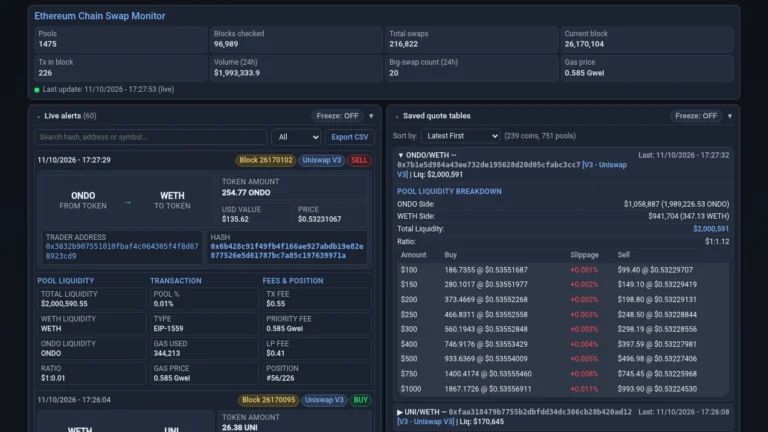Focus the search hash, address or symbol field
This screenshot has height=432, width=768.
[x=151, y=137]
